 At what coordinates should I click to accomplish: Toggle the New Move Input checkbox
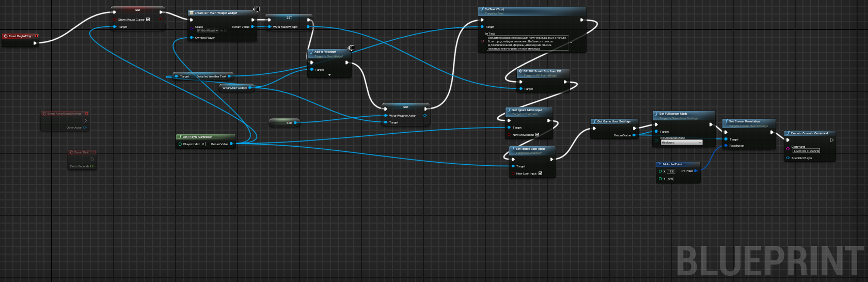[x=537, y=135]
